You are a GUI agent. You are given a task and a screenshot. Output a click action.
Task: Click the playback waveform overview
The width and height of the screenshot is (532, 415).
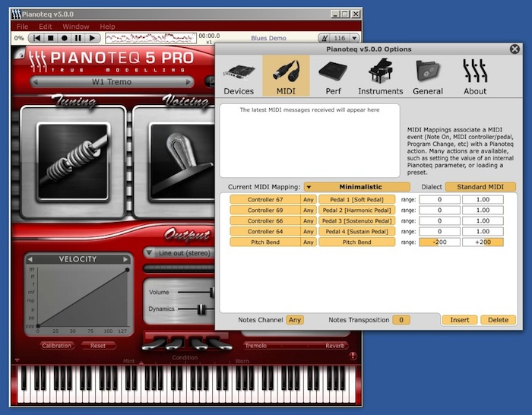click(150, 38)
